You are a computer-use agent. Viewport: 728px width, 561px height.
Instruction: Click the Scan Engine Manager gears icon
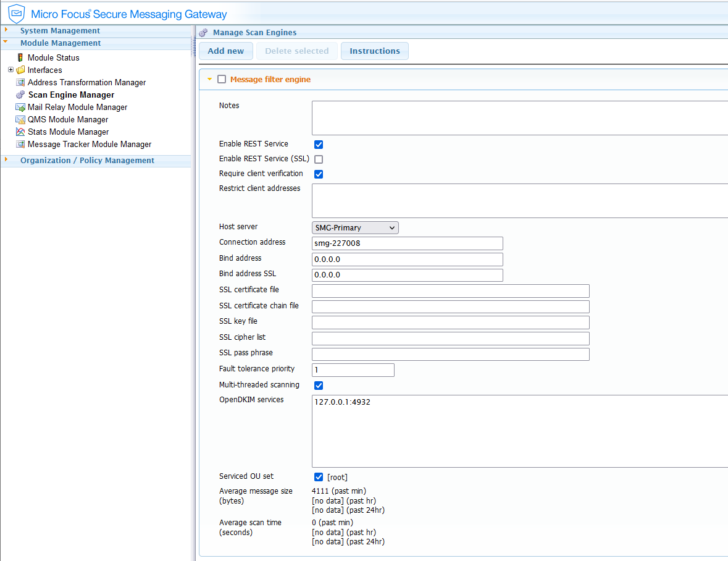click(x=20, y=95)
